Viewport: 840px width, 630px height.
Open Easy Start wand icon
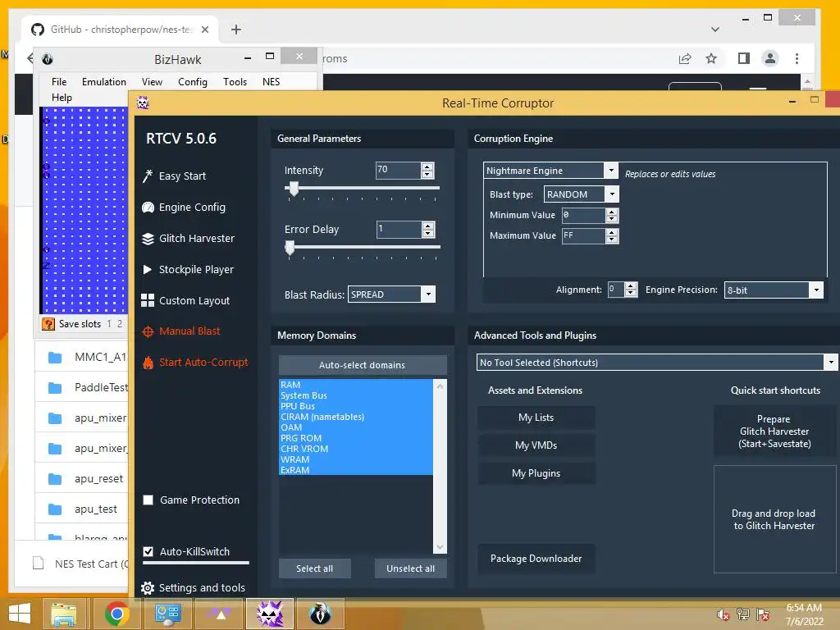click(x=148, y=176)
